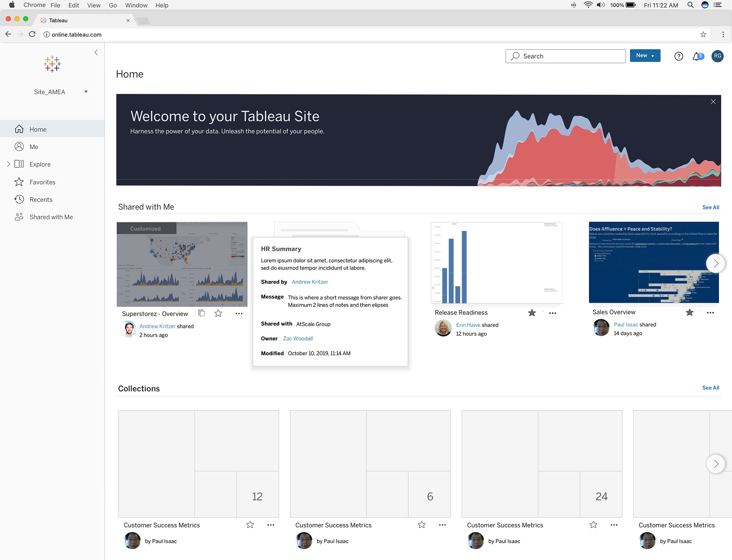This screenshot has height=560, width=732.
Task: Expand the Explore section chevron
Action: tap(8, 164)
